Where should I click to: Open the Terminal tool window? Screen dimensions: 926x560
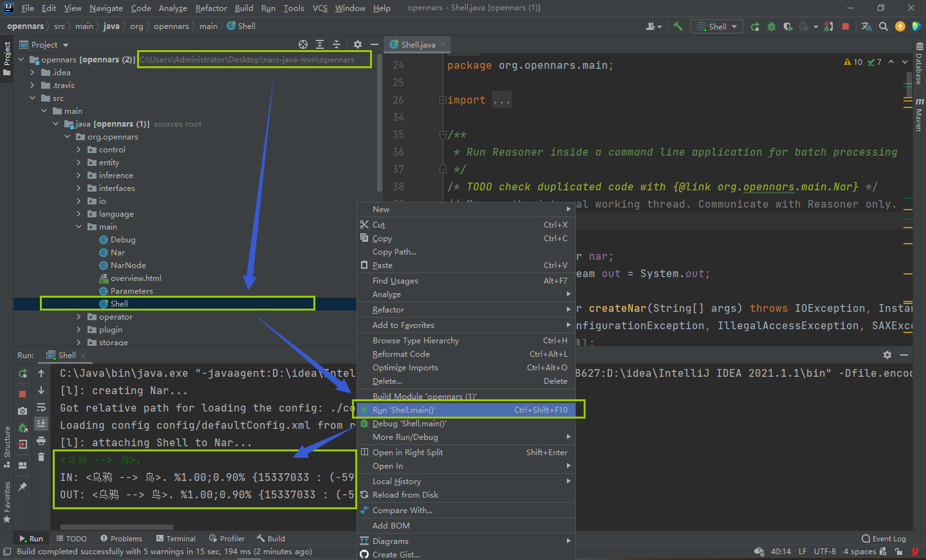176,539
